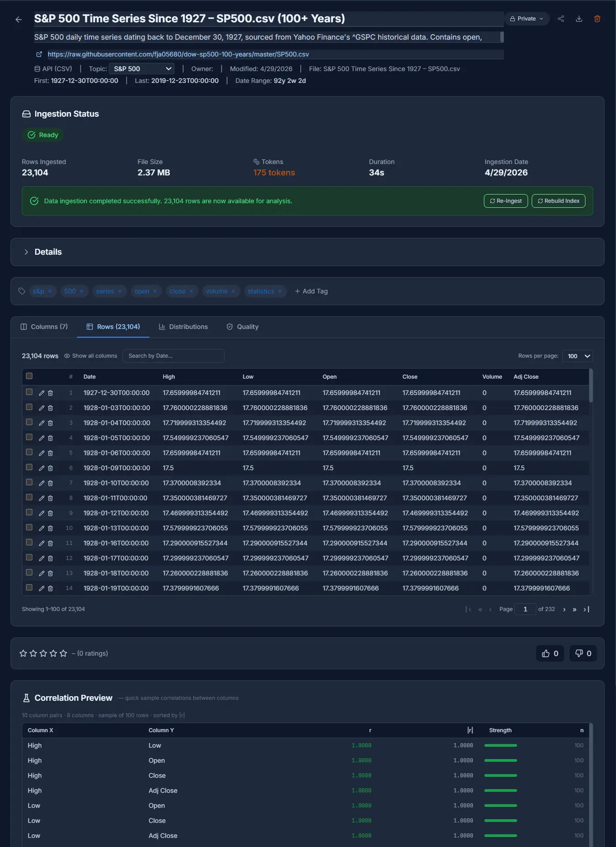Remove the 'close' tag

click(x=191, y=291)
